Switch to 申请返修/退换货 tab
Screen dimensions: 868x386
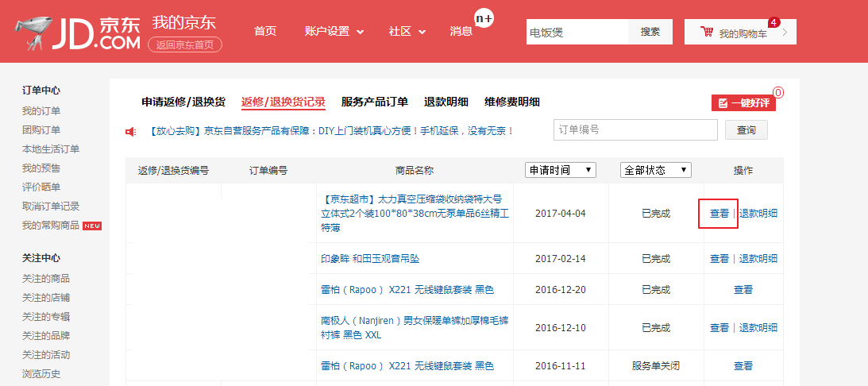click(183, 102)
